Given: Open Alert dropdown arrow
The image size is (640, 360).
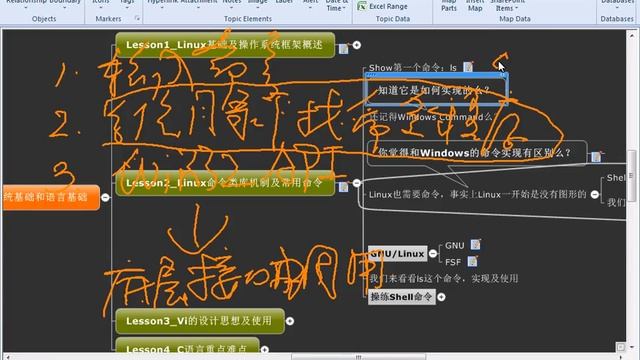Looking at the screenshot, I should pos(310,7).
